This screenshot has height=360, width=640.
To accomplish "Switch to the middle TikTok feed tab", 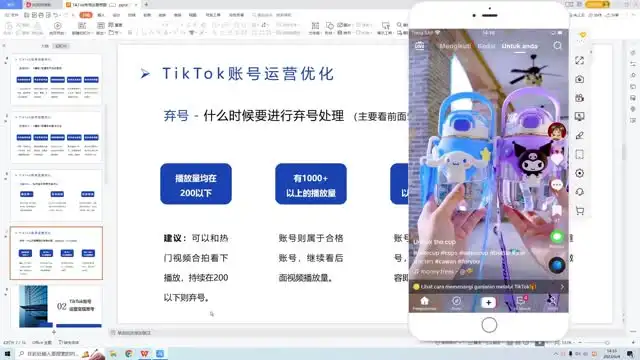I will [x=486, y=46].
